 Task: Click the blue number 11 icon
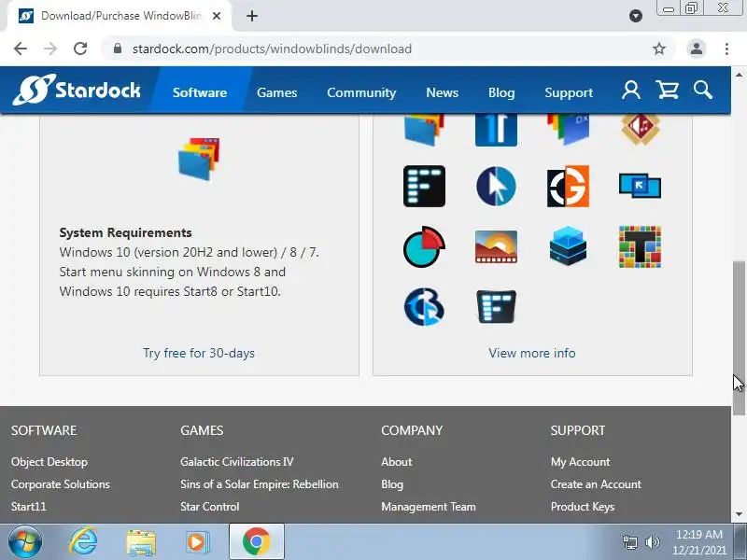click(496, 130)
